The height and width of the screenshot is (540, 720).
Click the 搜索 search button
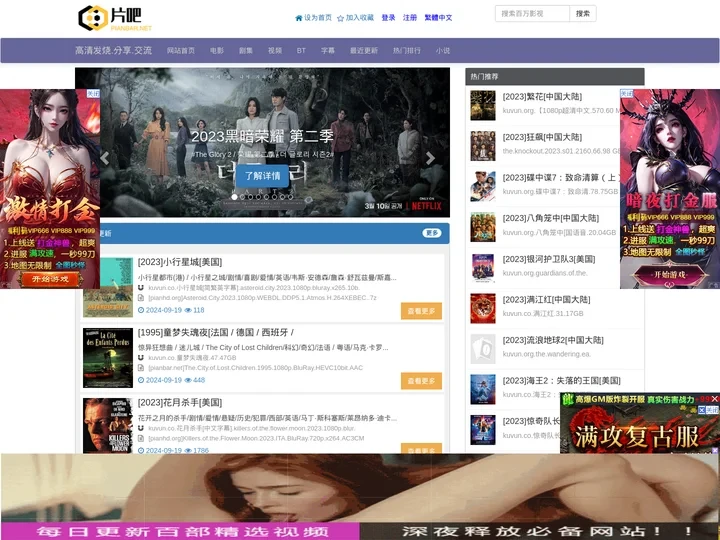click(583, 13)
